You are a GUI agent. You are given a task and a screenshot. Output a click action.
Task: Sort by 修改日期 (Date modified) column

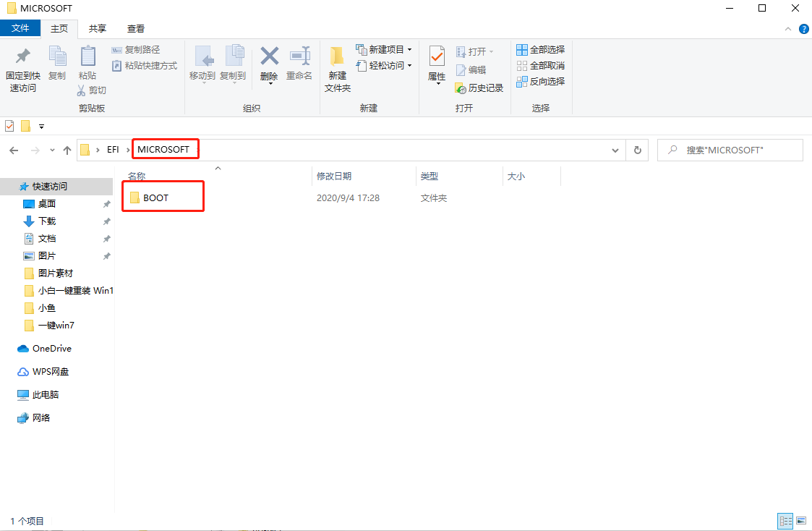(334, 176)
